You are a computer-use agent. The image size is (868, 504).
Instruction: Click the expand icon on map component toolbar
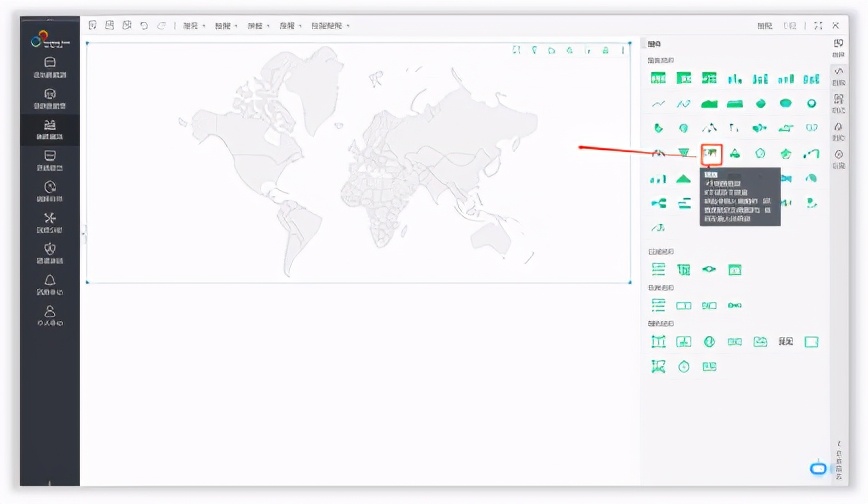(x=516, y=50)
